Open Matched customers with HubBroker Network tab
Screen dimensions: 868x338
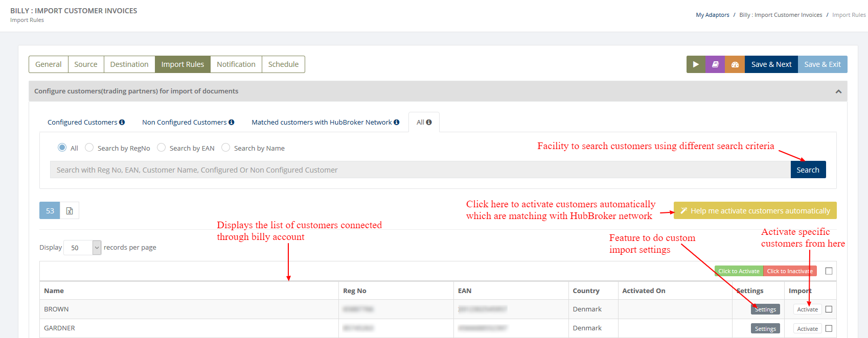pos(325,122)
